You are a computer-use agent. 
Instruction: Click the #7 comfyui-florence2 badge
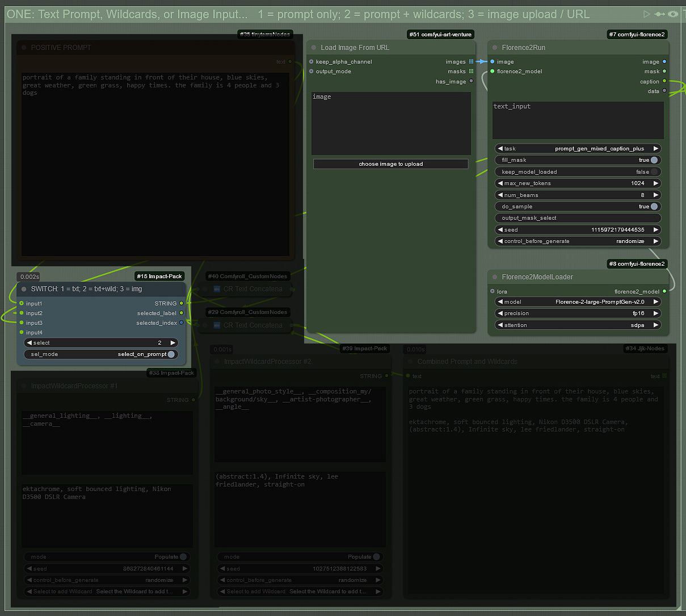click(637, 35)
